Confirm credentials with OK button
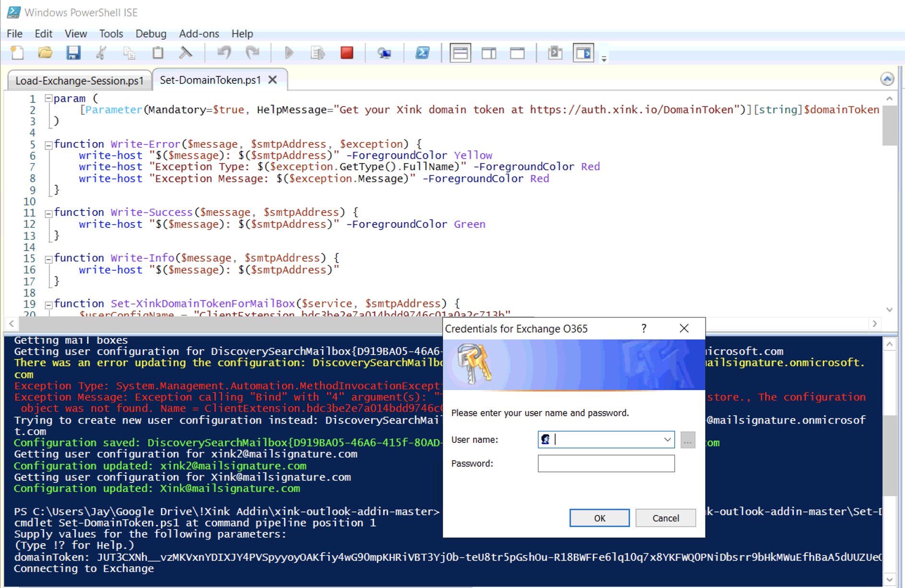 point(599,518)
